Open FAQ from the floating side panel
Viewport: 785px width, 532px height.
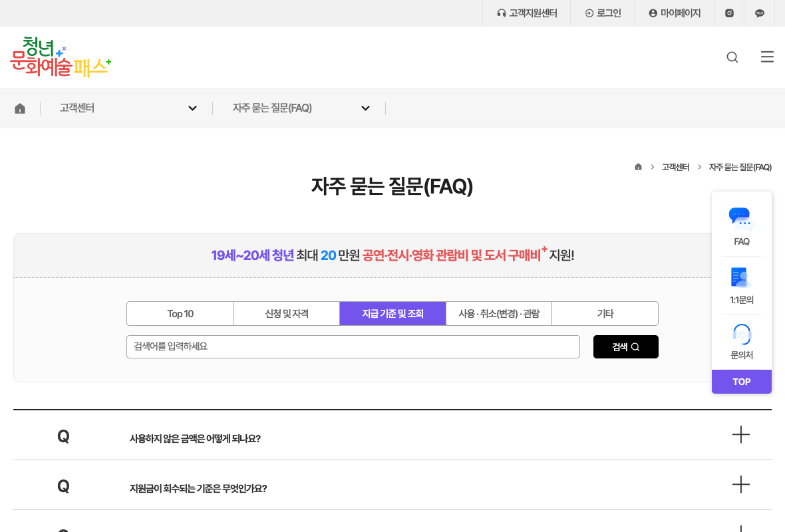click(742, 227)
